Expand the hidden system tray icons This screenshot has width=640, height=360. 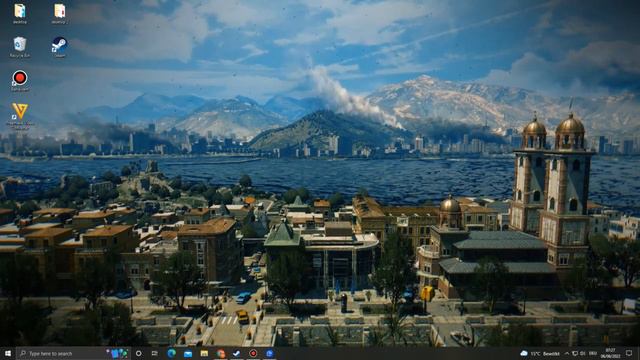click(x=567, y=353)
